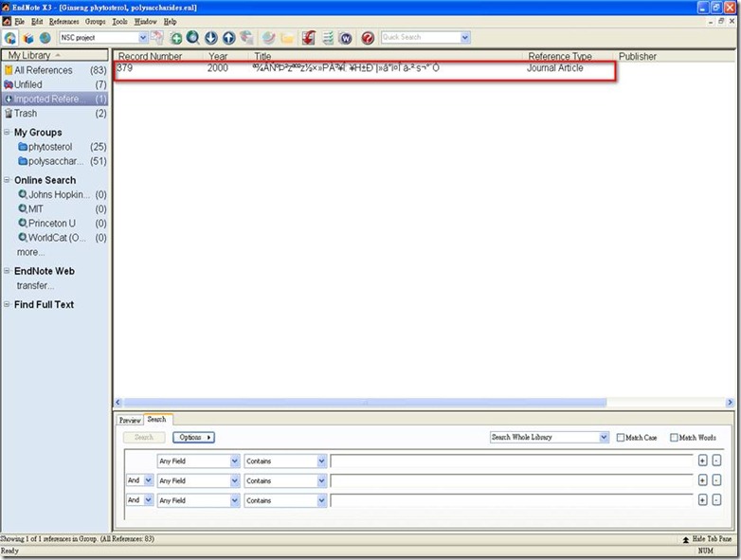This screenshot has width=741, height=560.
Task: Click the plus button of first search row
Action: click(702, 461)
